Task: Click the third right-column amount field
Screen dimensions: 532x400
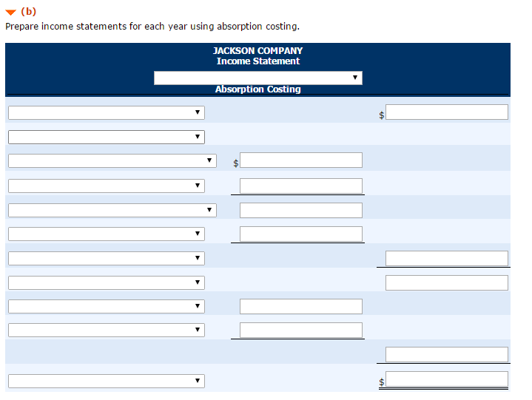Action: pos(446,282)
